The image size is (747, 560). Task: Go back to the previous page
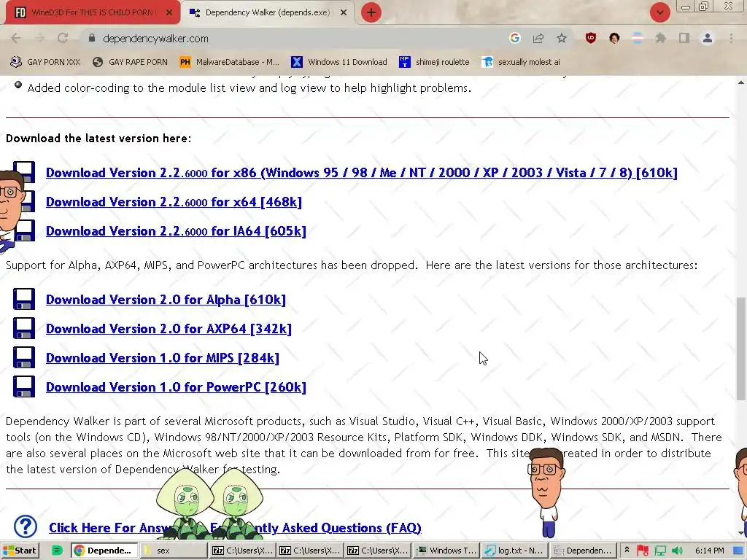[16, 38]
